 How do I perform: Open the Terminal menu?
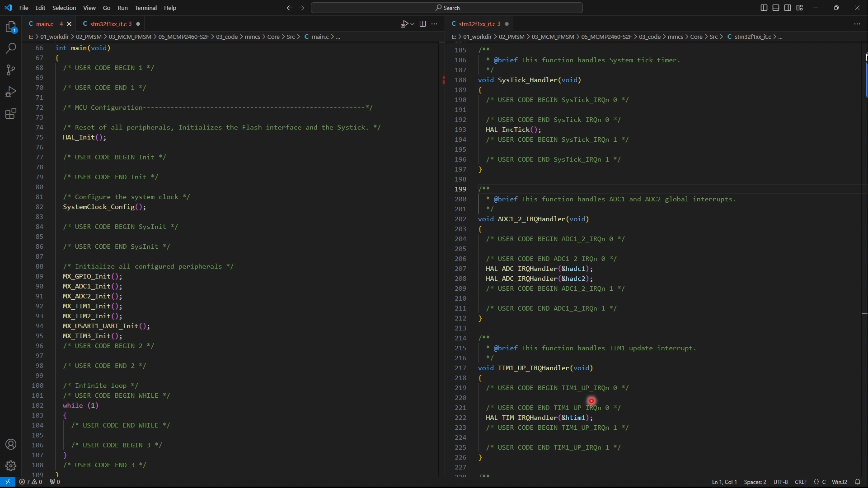tap(145, 8)
